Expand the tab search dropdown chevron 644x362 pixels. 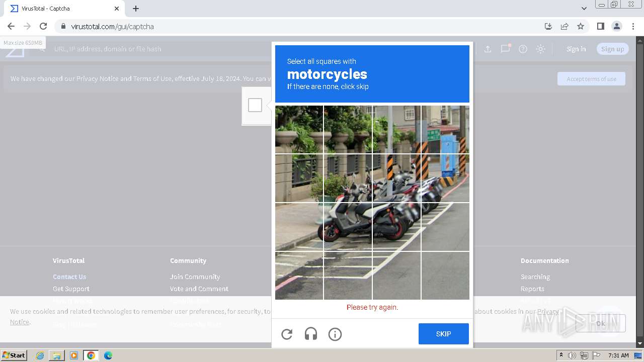tap(584, 9)
